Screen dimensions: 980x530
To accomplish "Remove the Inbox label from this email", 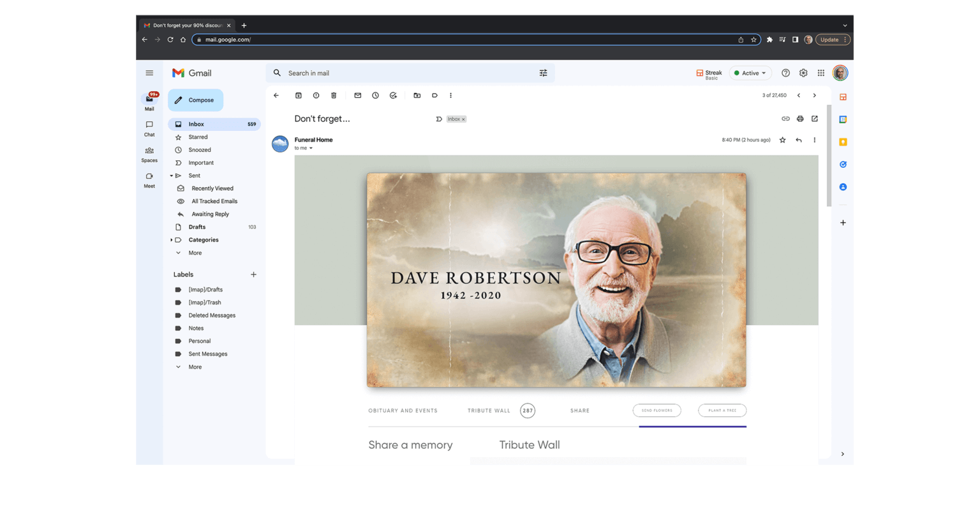I will tap(464, 119).
